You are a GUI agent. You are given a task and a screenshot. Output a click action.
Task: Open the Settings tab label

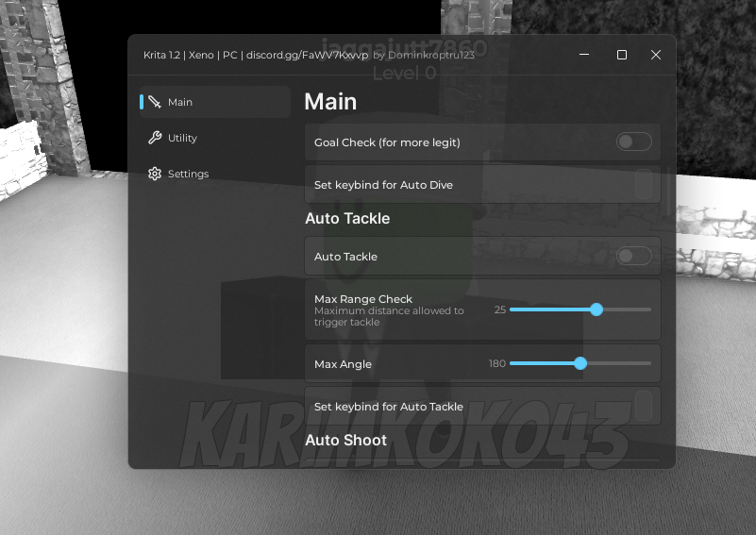click(x=188, y=174)
